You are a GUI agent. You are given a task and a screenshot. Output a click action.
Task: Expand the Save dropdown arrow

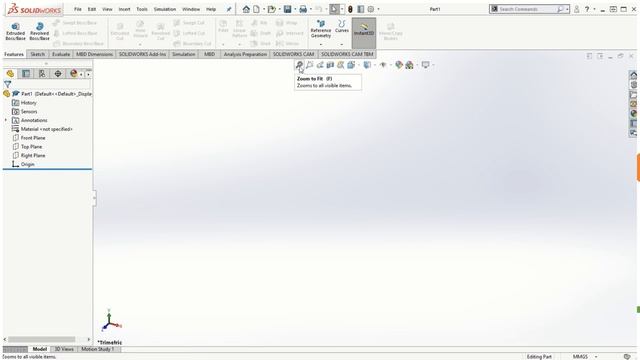click(295, 9)
